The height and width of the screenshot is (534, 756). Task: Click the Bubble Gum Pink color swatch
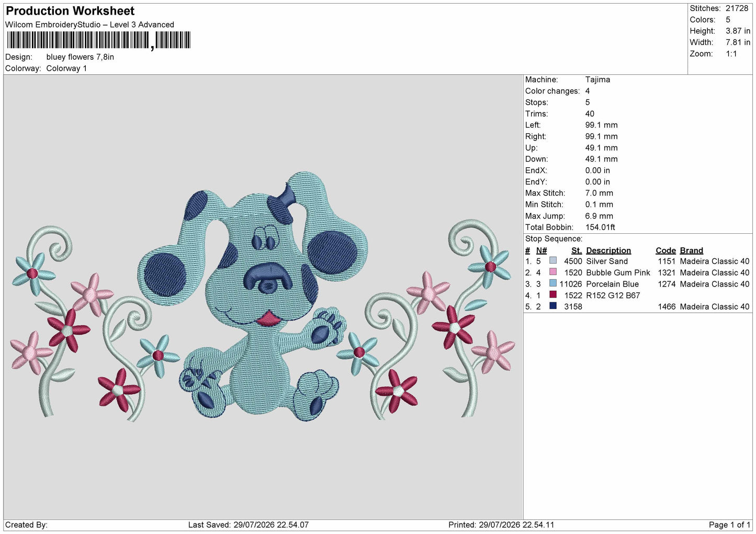(x=553, y=272)
